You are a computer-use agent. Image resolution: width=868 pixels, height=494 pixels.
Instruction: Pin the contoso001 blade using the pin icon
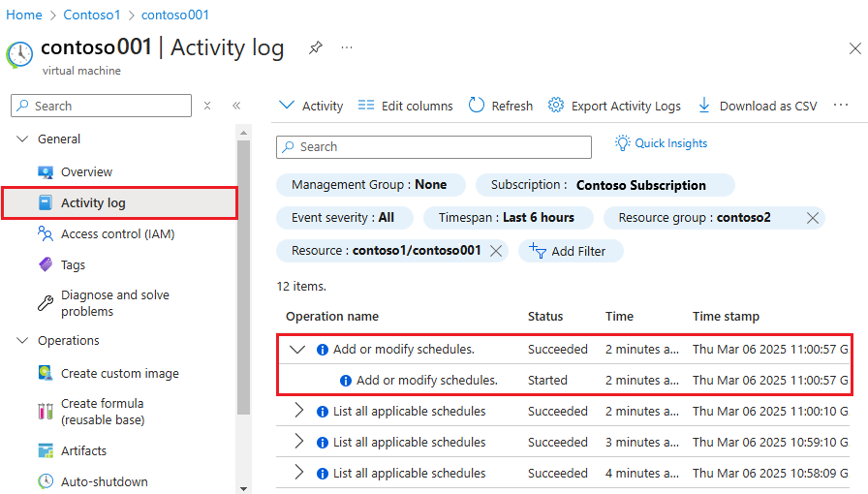pos(315,47)
